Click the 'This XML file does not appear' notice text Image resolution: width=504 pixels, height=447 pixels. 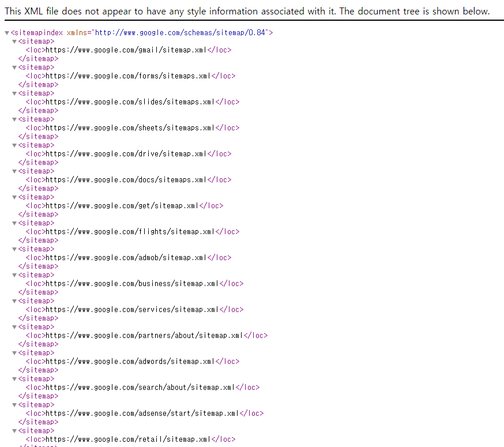[247, 12]
